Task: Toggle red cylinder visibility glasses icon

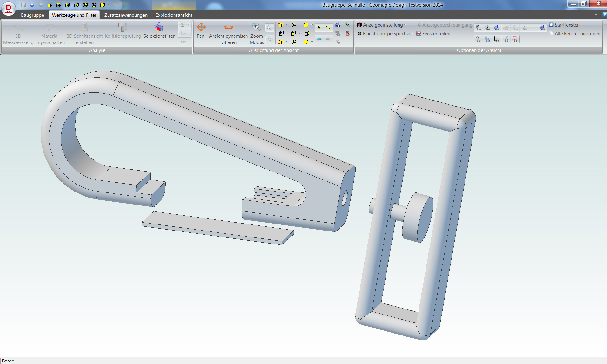Action: (478, 39)
